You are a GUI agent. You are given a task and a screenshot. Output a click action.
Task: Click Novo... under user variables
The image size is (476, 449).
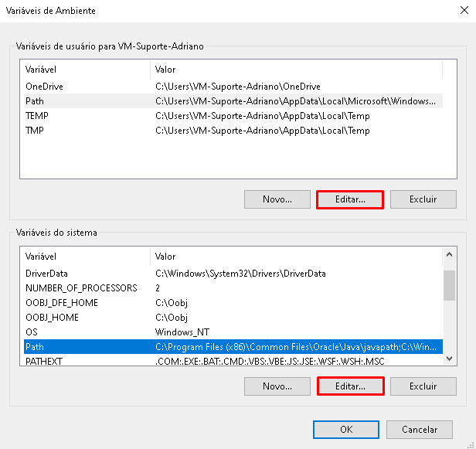277,199
